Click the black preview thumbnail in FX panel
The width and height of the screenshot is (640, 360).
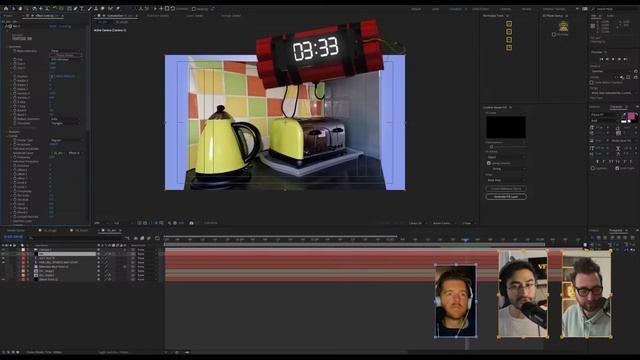[x=506, y=127]
